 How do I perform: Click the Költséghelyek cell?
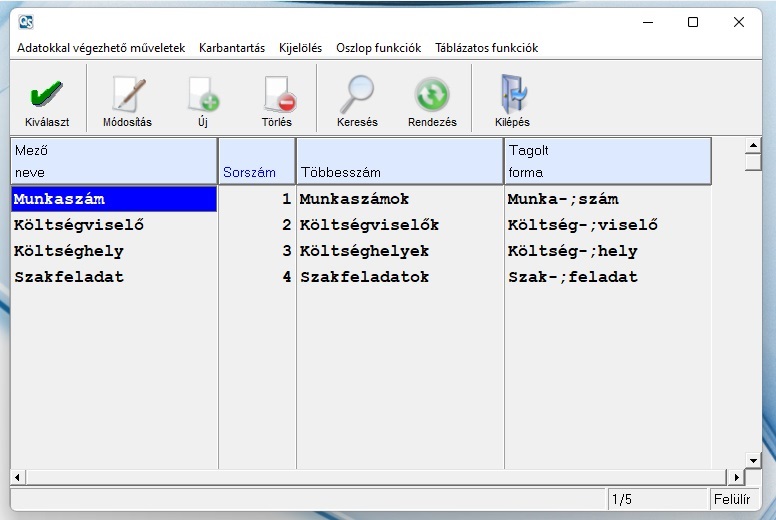tap(364, 251)
